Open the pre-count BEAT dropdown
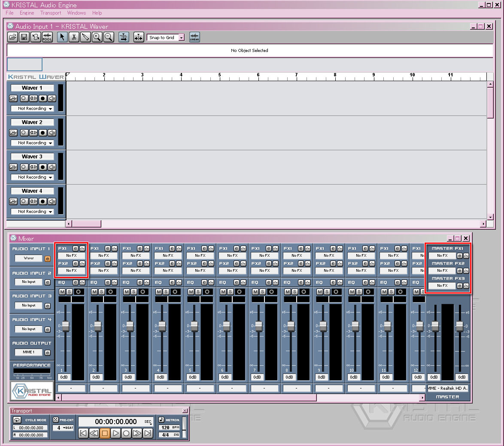Screen dimensions: 504x446 [x=68, y=428]
